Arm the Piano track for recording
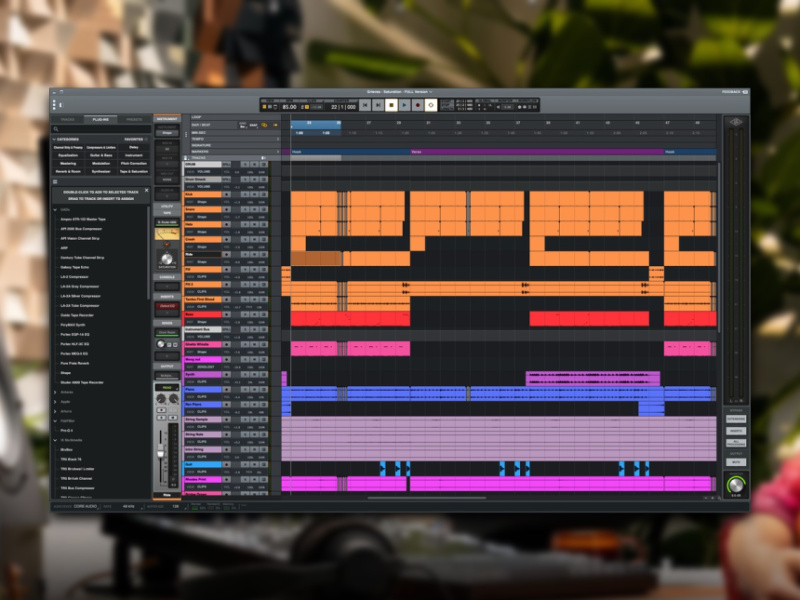This screenshot has height=600, width=800. (x=227, y=390)
